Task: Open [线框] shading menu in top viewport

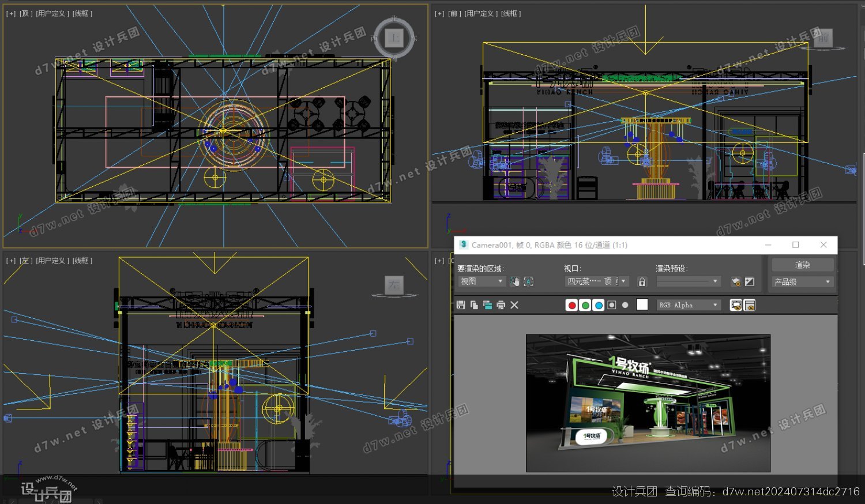Action: click(82, 13)
